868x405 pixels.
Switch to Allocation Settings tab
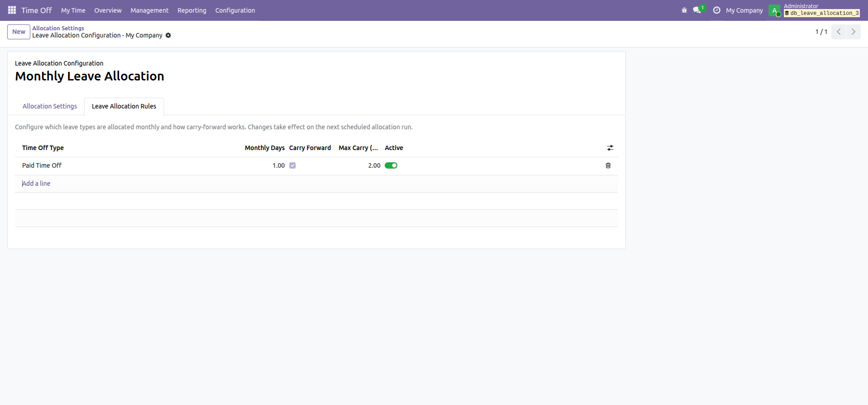click(x=50, y=106)
